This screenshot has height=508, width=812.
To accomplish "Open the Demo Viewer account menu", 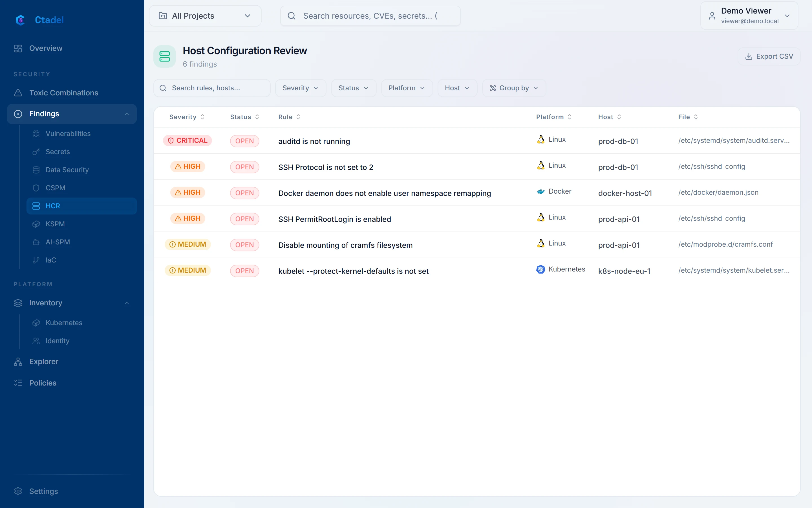I will point(749,16).
